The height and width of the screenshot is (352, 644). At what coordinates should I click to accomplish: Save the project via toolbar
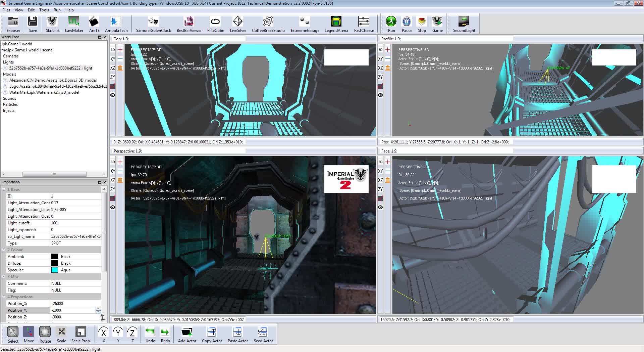(x=33, y=24)
